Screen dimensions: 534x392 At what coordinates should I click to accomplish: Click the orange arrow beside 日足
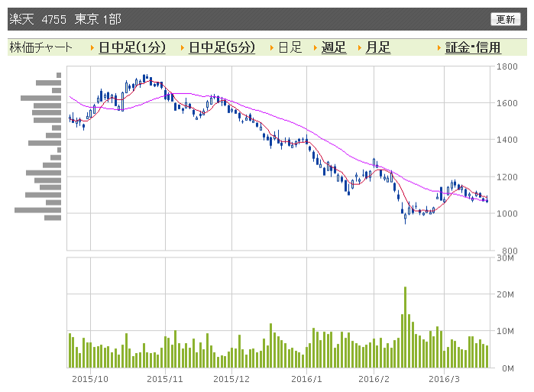tap(272, 48)
